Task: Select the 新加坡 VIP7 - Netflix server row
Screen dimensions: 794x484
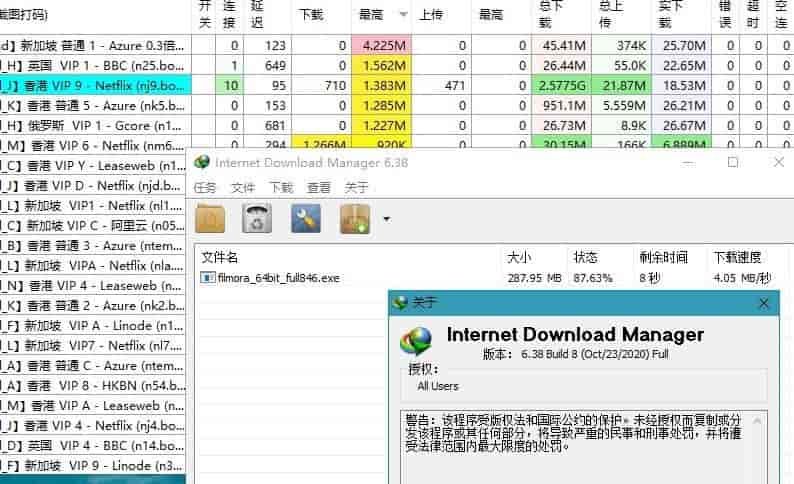Action: tap(93, 345)
